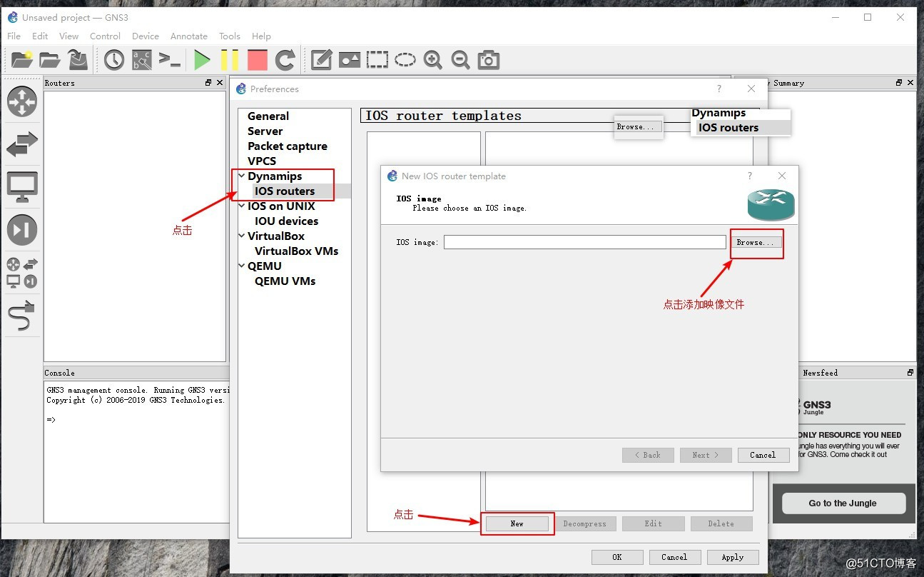Image resolution: width=924 pixels, height=577 pixels.
Task: Select the add a link cable icon
Action: (x=22, y=315)
